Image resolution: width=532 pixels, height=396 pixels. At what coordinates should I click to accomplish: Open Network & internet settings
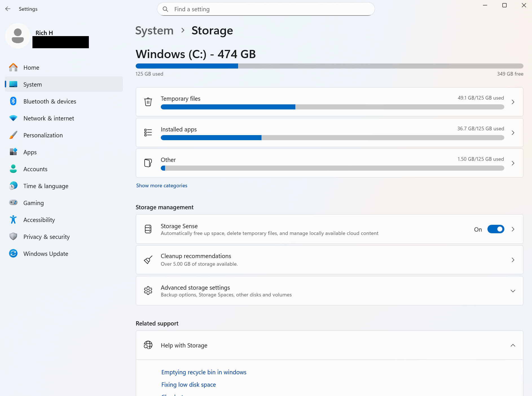64,118
